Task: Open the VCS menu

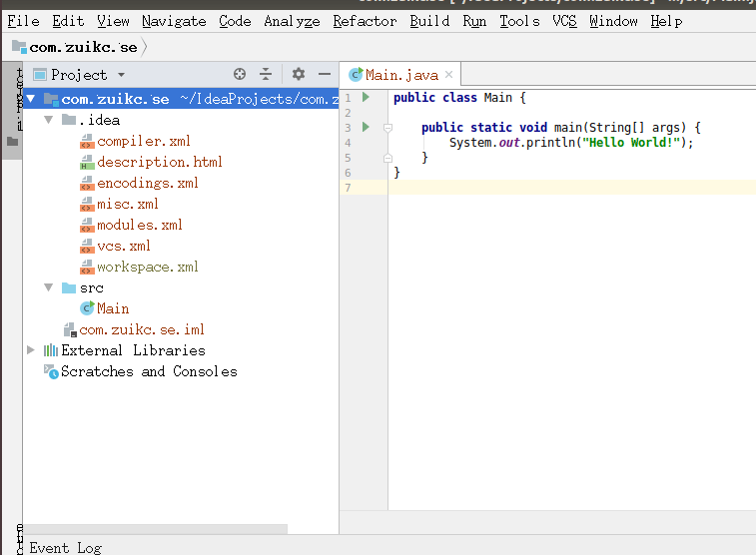Action: [x=564, y=21]
